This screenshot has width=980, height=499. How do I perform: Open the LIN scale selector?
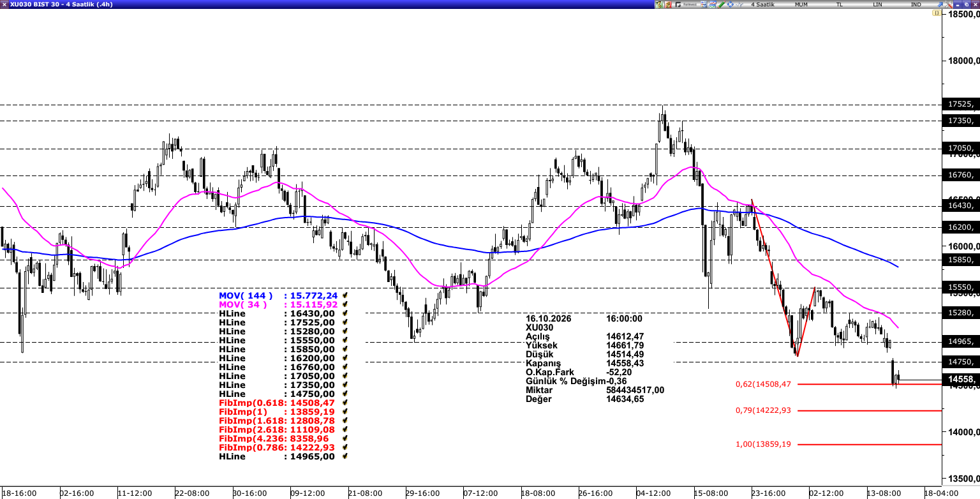pyautogui.click(x=879, y=4)
